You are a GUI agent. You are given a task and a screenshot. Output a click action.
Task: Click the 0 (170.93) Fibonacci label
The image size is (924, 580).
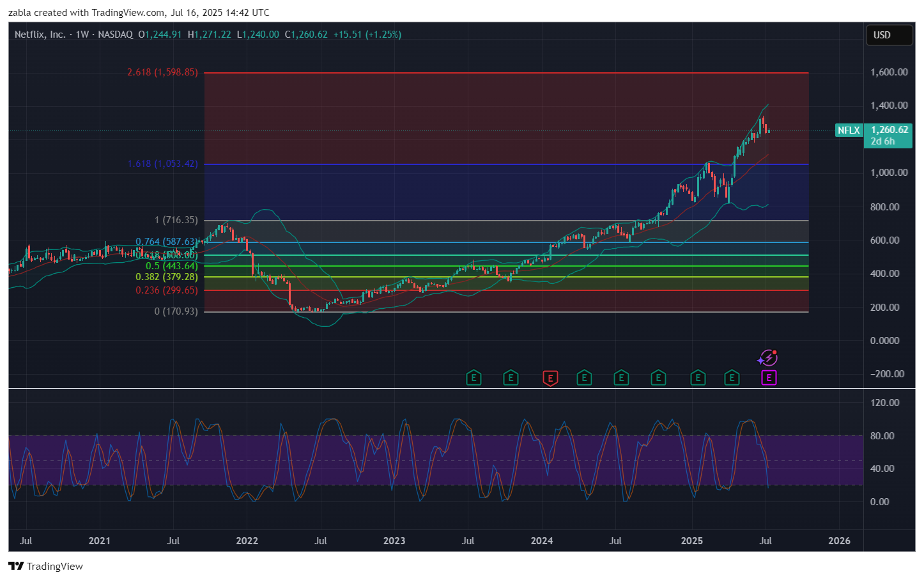coord(176,311)
